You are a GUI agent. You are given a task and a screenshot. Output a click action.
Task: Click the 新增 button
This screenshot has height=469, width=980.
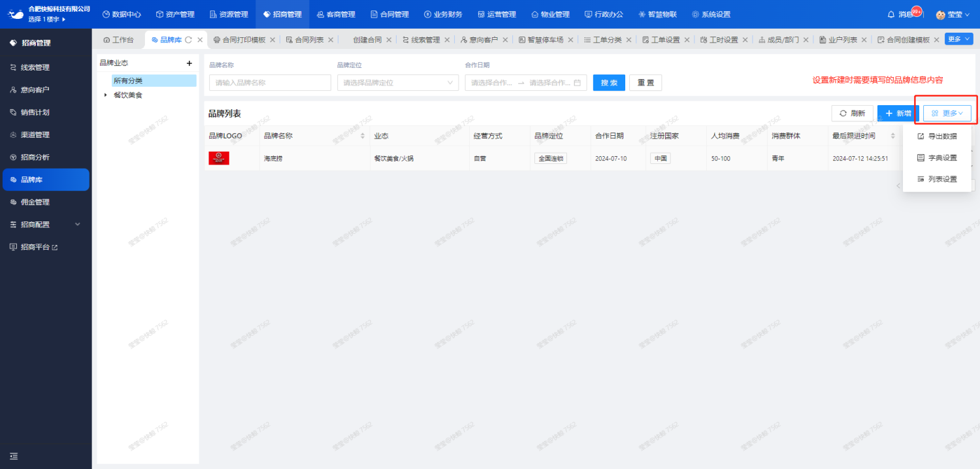click(898, 113)
